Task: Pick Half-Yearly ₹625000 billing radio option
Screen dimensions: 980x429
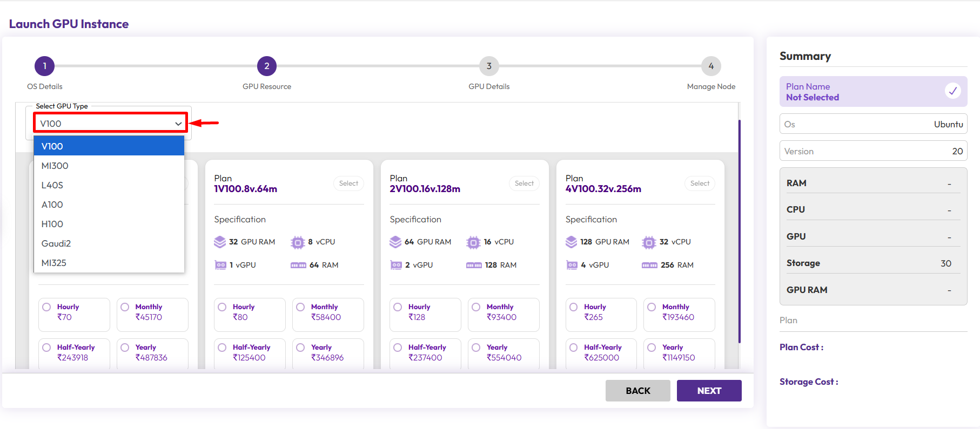Action: click(573, 348)
